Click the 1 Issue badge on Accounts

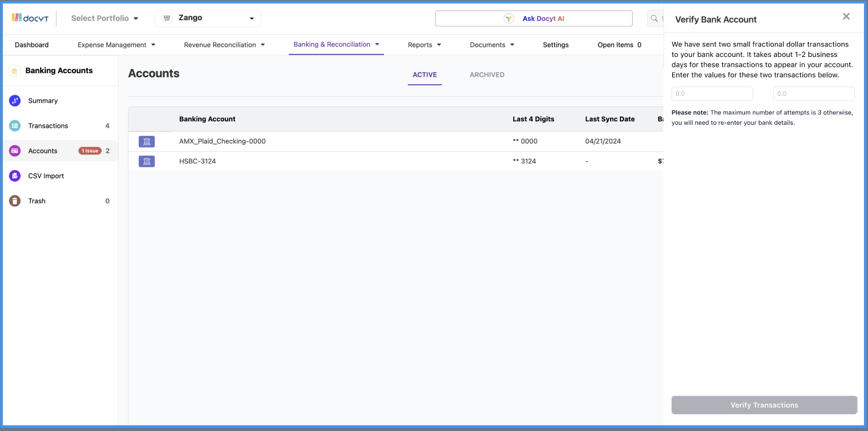(89, 150)
